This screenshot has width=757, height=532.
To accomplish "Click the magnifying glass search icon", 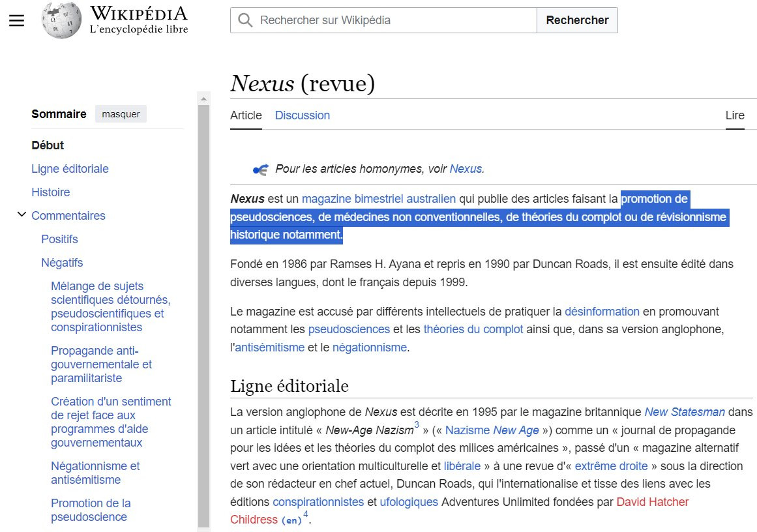I will coord(245,20).
